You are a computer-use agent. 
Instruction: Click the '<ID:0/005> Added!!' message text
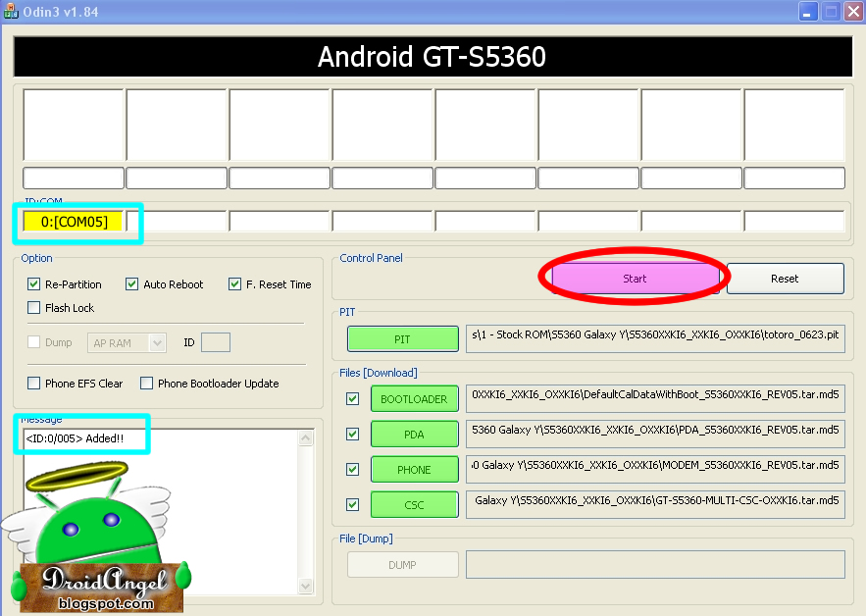coord(75,438)
